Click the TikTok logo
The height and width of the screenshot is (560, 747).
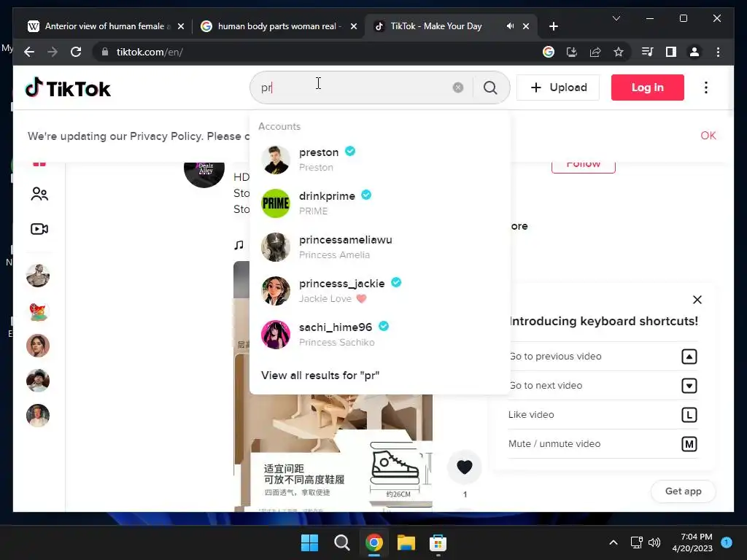(x=68, y=88)
